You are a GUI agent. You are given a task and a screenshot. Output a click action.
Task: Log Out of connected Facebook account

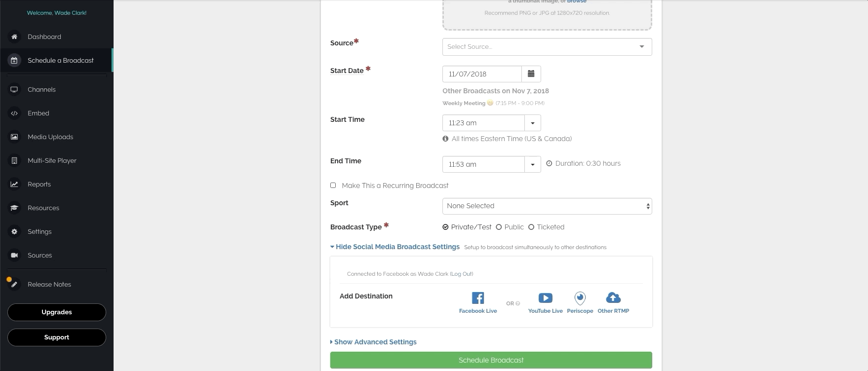point(461,274)
